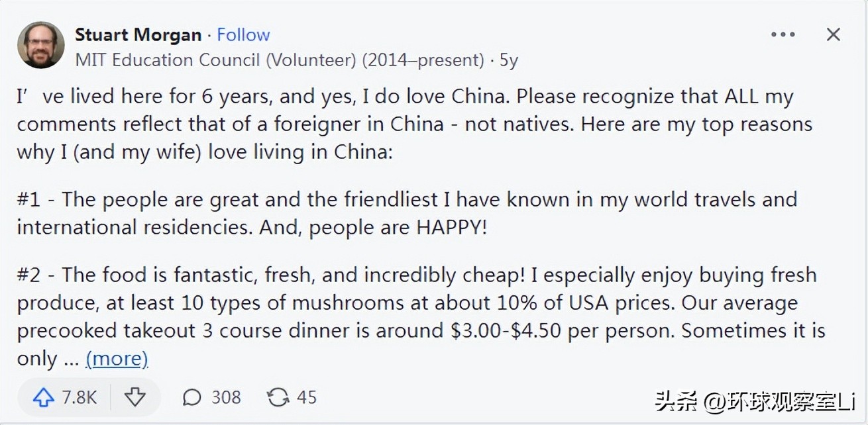Open the 5y timestamp link

[x=512, y=60]
